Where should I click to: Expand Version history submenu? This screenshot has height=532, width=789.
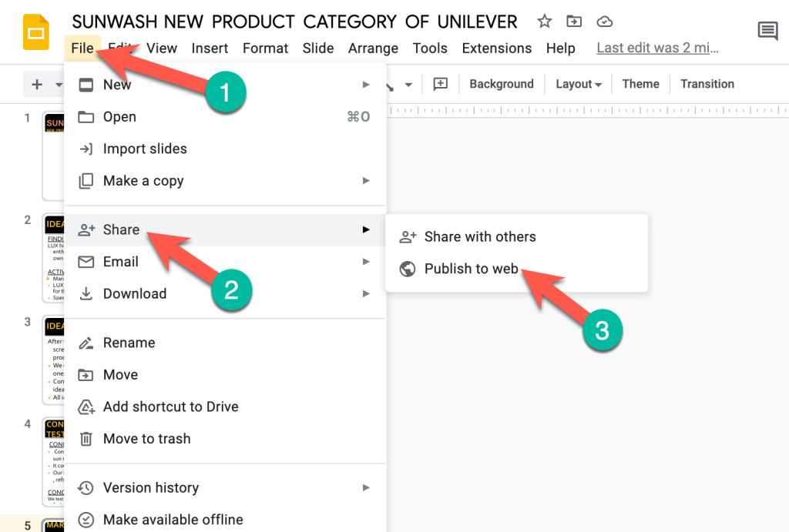point(366,487)
